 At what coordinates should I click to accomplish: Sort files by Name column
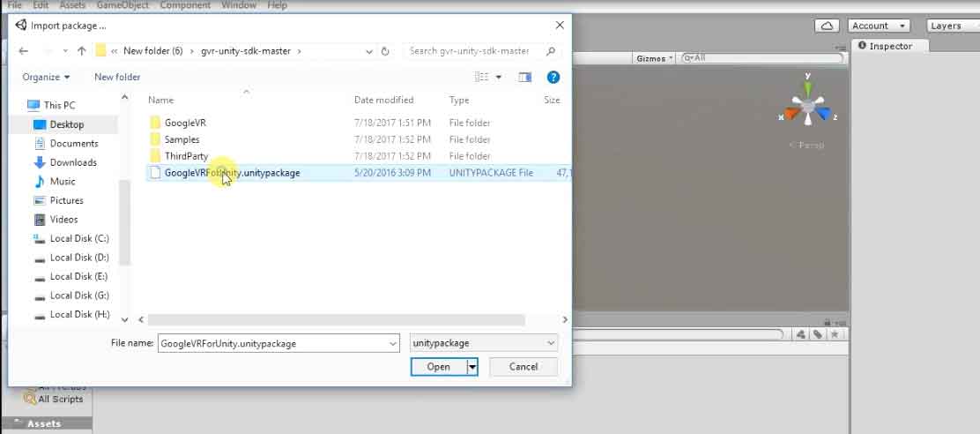tap(160, 100)
